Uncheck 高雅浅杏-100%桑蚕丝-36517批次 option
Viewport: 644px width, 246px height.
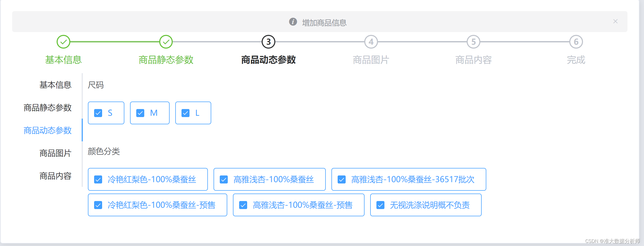342,179
